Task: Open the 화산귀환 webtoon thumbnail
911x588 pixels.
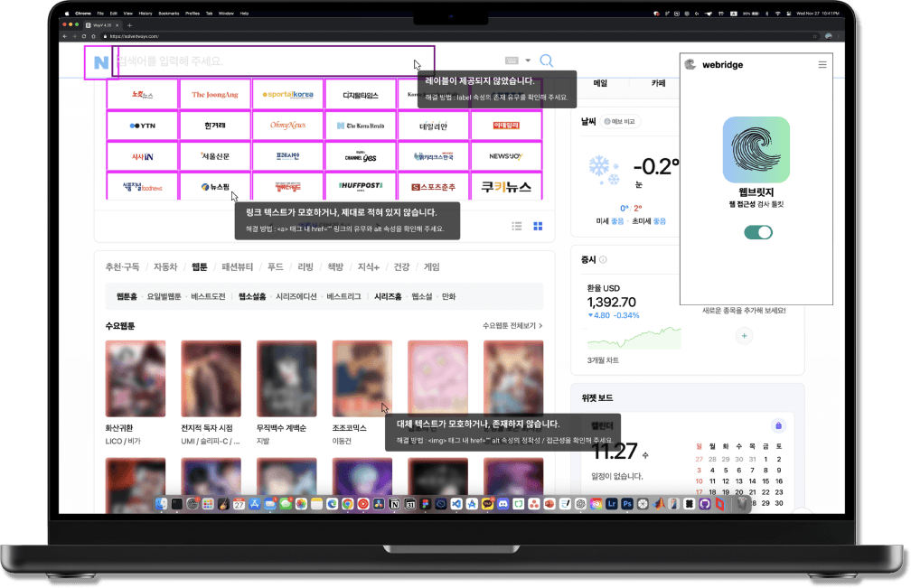Action: [x=136, y=376]
